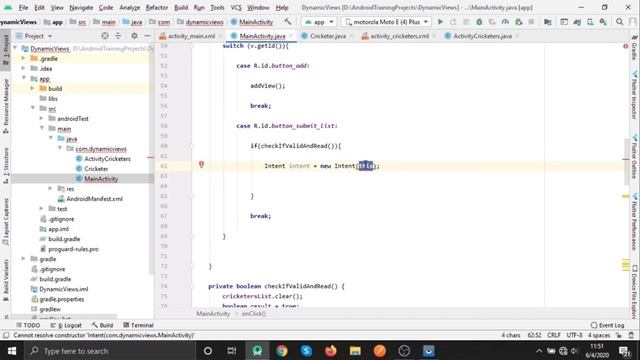
Task: Open the Build tool window
Action: (102, 325)
